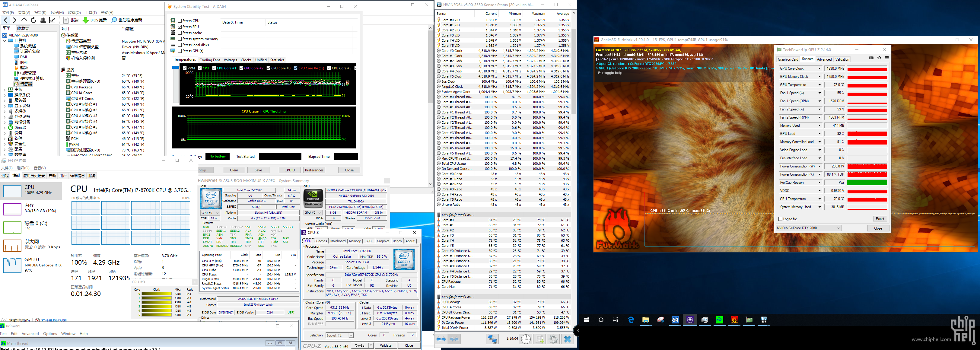Open 工具(T) menu in AIDA64
Screen dimensions: 980x350
tap(91, 13)
